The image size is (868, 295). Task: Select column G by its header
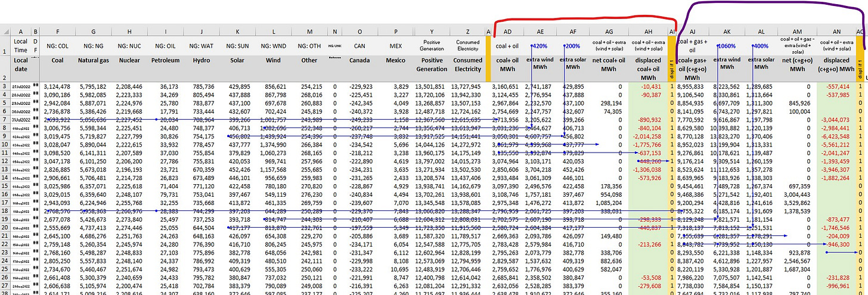94,32
